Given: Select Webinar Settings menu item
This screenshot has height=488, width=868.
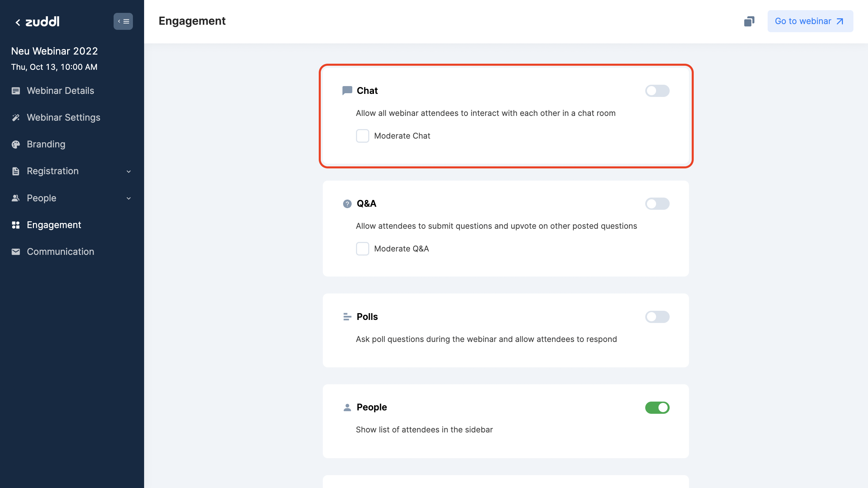Looking at the screenshot, I should pyautogui.click(x=63, y=117).
